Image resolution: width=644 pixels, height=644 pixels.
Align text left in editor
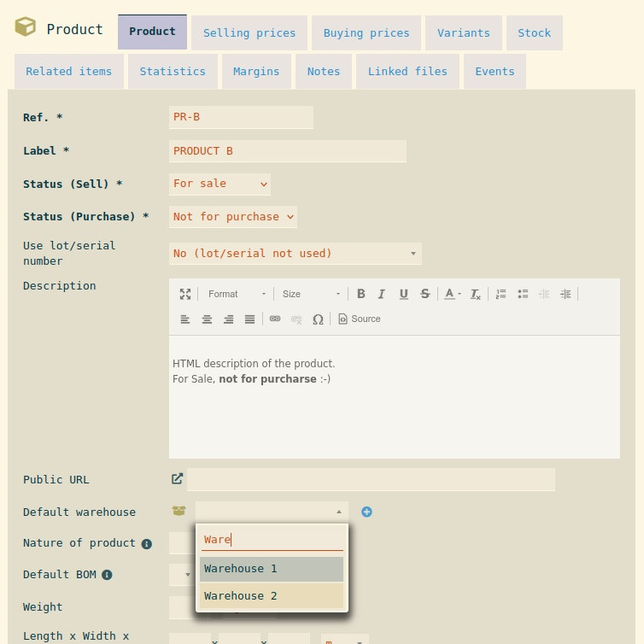[x=185, y=319]
